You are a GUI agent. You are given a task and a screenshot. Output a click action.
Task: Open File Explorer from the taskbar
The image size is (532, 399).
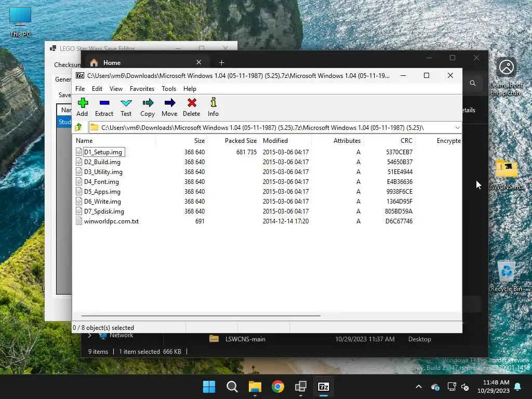click(x=255, y=387)
